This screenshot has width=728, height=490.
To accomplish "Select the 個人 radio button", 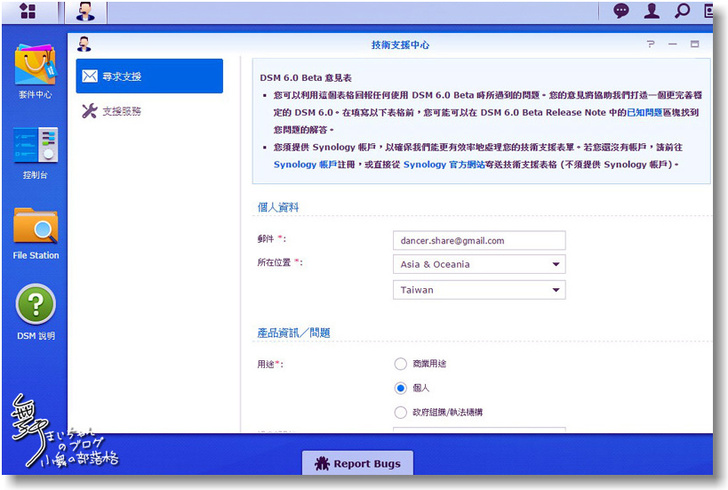I will [x=400, y=388].
